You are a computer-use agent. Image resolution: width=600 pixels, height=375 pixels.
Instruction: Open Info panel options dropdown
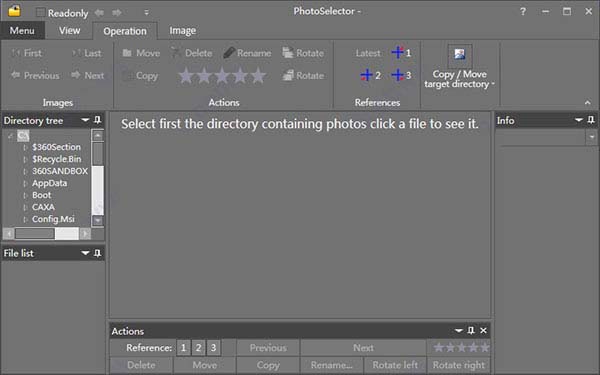pos(579,120)
